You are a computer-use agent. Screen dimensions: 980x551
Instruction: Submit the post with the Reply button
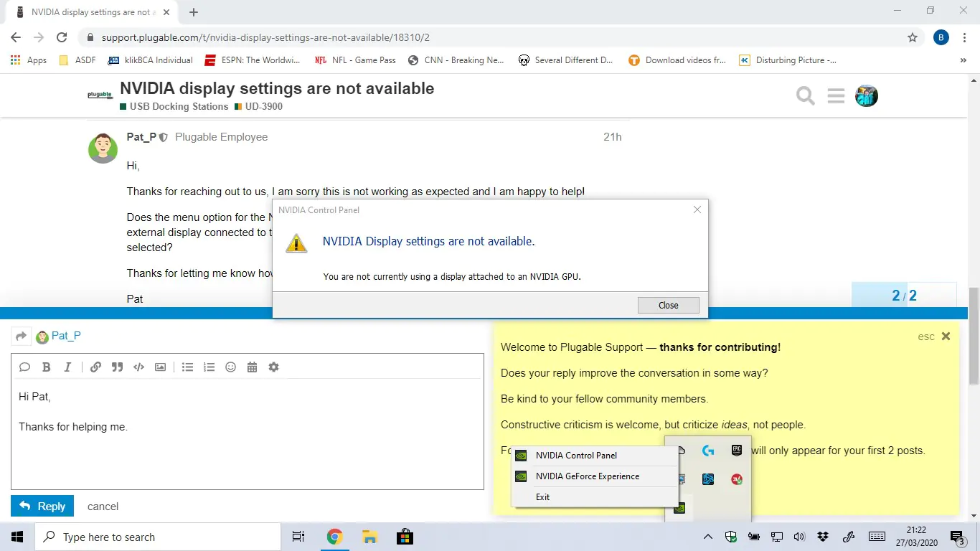click(x=42, y=507)
